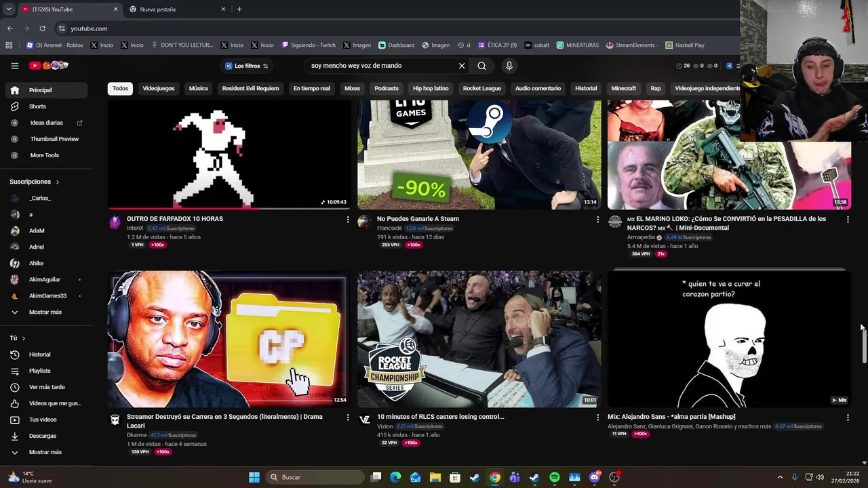Open the Dkarma channel name
The width and height of the screenshot is (868, 488).
tap(136, 435)
